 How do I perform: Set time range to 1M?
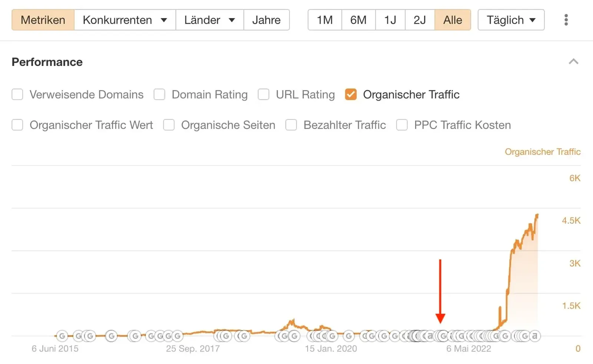tap(325, 20)
